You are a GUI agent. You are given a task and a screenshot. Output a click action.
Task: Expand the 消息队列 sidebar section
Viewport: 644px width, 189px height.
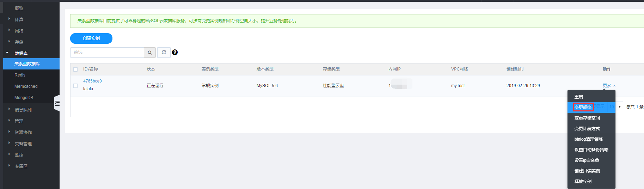(23, 110)
